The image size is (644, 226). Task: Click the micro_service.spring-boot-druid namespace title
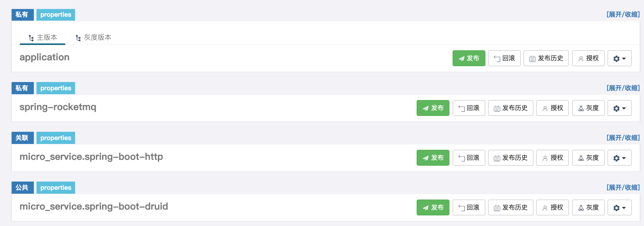(94, 206)
